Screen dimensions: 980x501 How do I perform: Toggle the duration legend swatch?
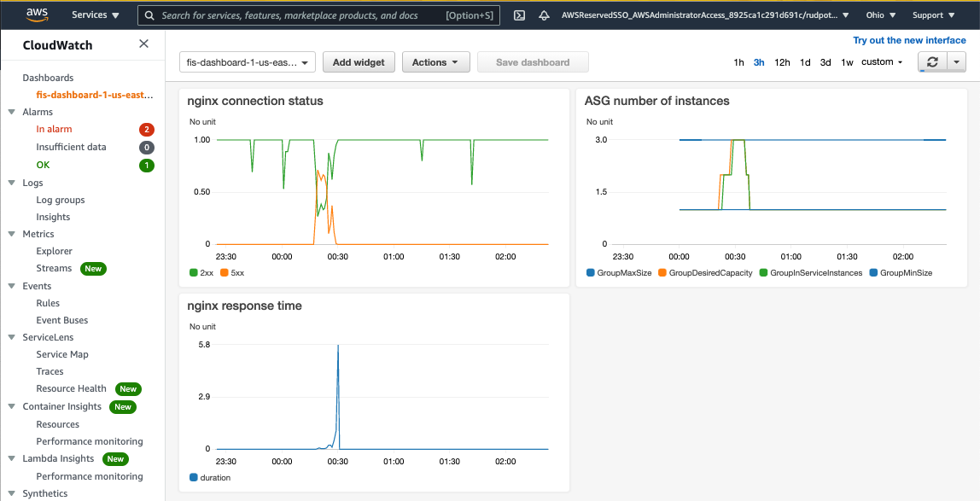click(x=193, y=478)
